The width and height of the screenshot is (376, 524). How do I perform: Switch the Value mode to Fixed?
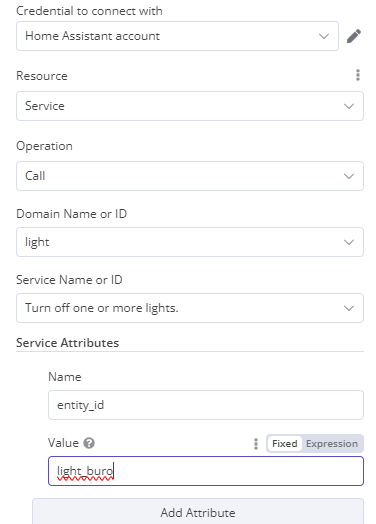284,444
